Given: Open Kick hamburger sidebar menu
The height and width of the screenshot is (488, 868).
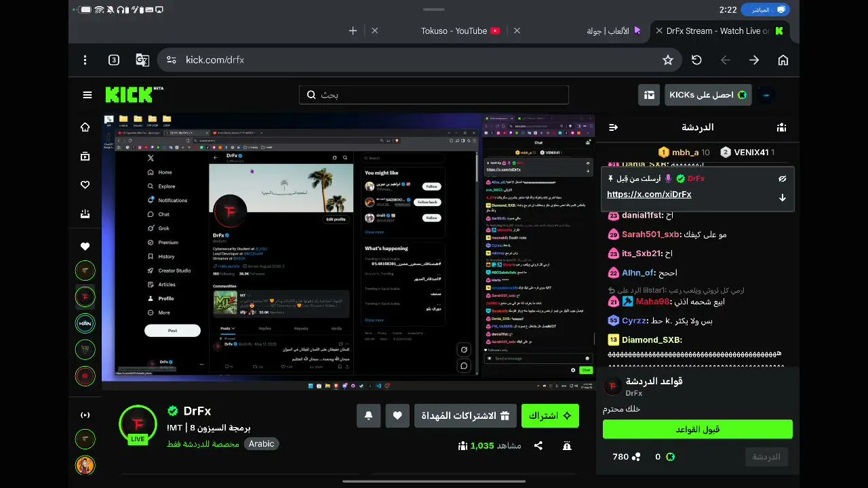Looking at the screenshot, I should (87, 95).
